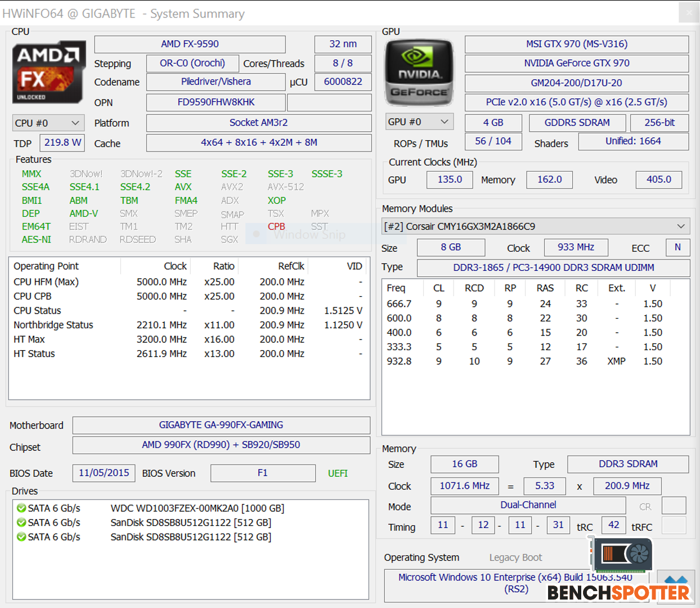Click the empty tRFC timing field
The image size is (700, 608).
pyautogui.click(x=674, y=525)
